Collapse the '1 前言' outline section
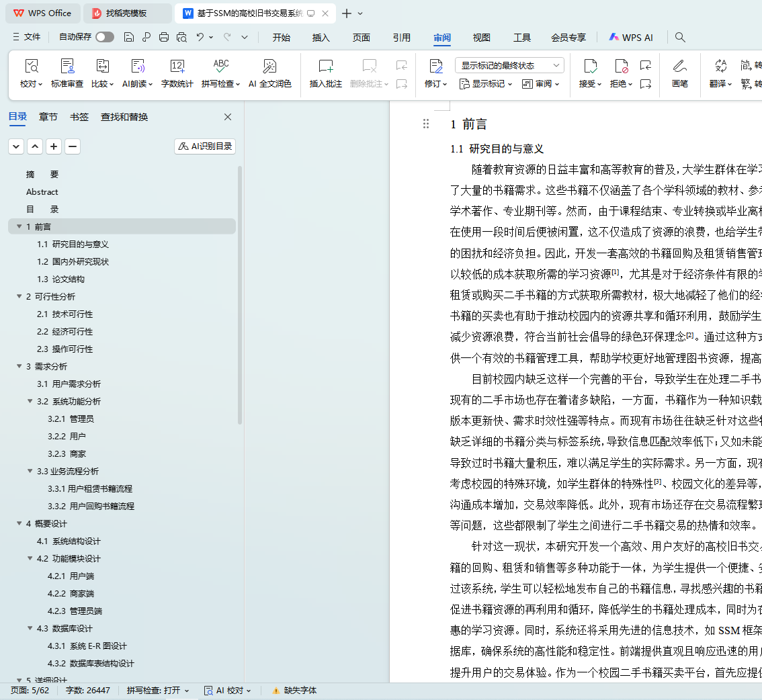762x700 pixels. pyautogui.click(x=19, y=227)
